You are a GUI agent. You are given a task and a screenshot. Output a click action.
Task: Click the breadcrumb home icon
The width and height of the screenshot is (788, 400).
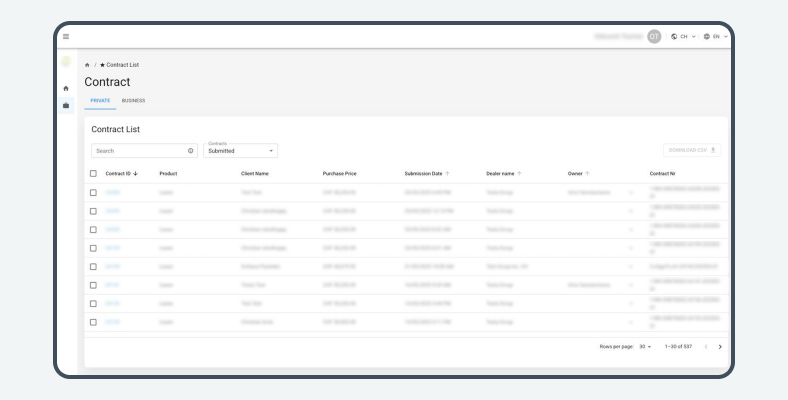tap(87, 65)
